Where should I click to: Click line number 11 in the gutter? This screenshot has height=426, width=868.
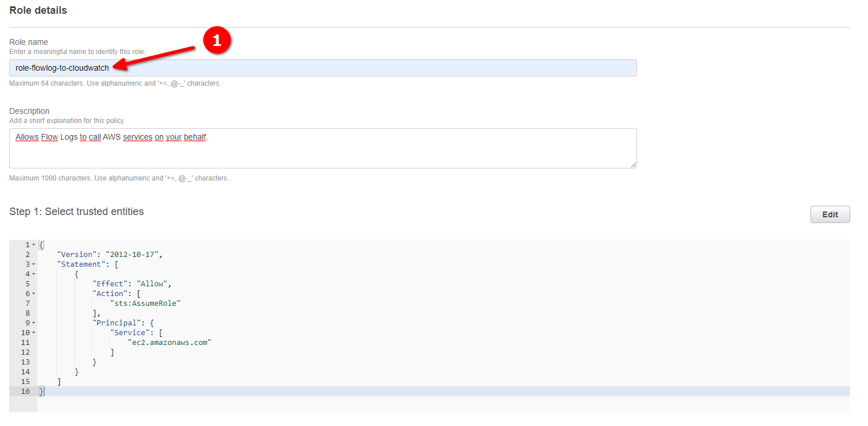25,343
